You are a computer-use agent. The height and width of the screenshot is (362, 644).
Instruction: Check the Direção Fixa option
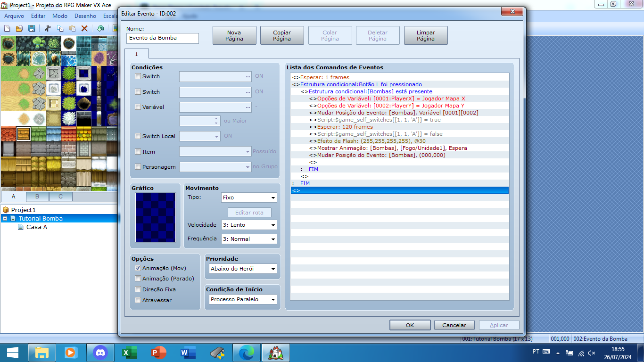138,289
